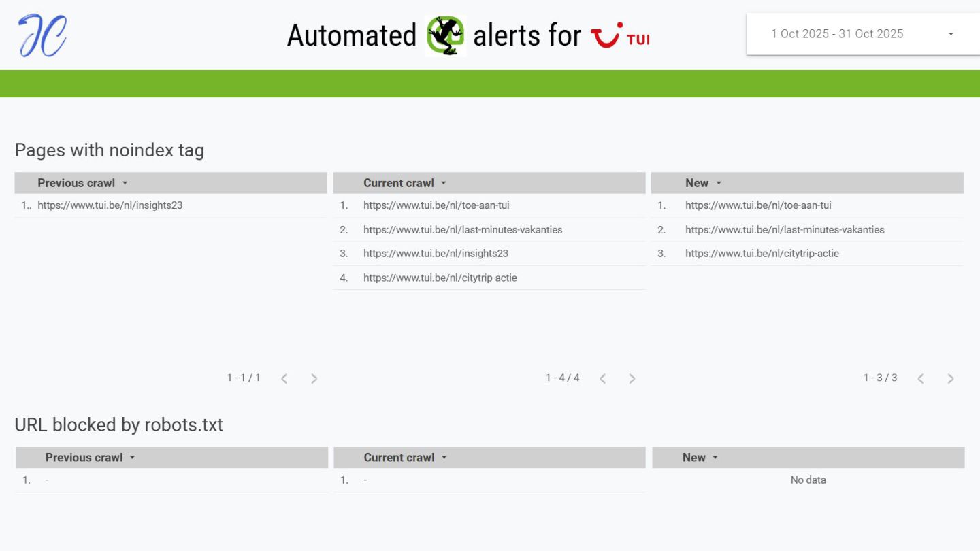Select citytrip-actie URL in New table
980x551 pixels.
coord(762,254)
